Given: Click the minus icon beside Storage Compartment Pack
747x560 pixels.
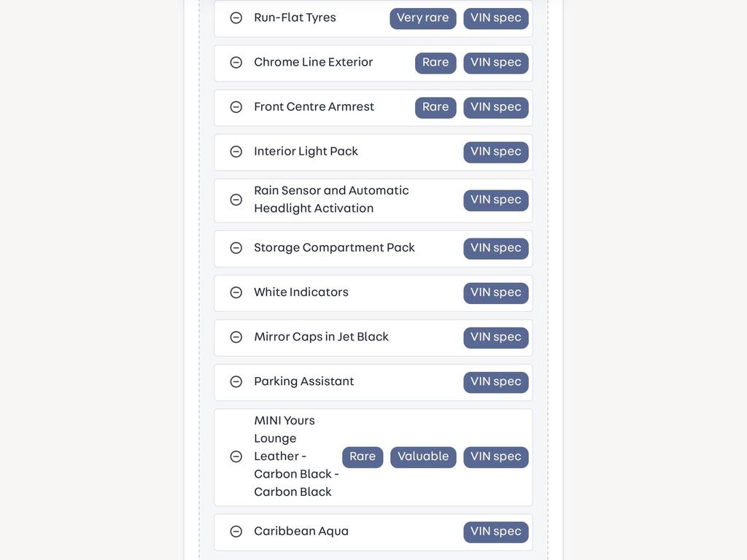Looking at the screenshot, I should (236, 248).
